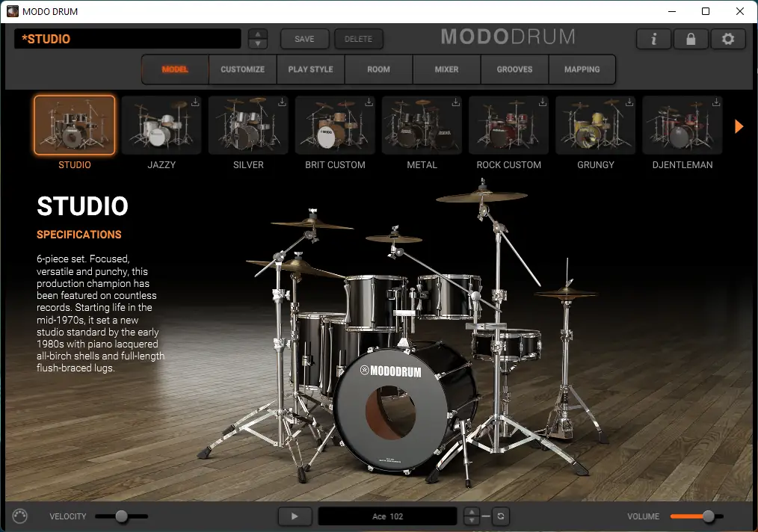Adjust the VOLUME slider knob
Image resolution: width=758 pixels, height=532 pixels.
[708, 516]
